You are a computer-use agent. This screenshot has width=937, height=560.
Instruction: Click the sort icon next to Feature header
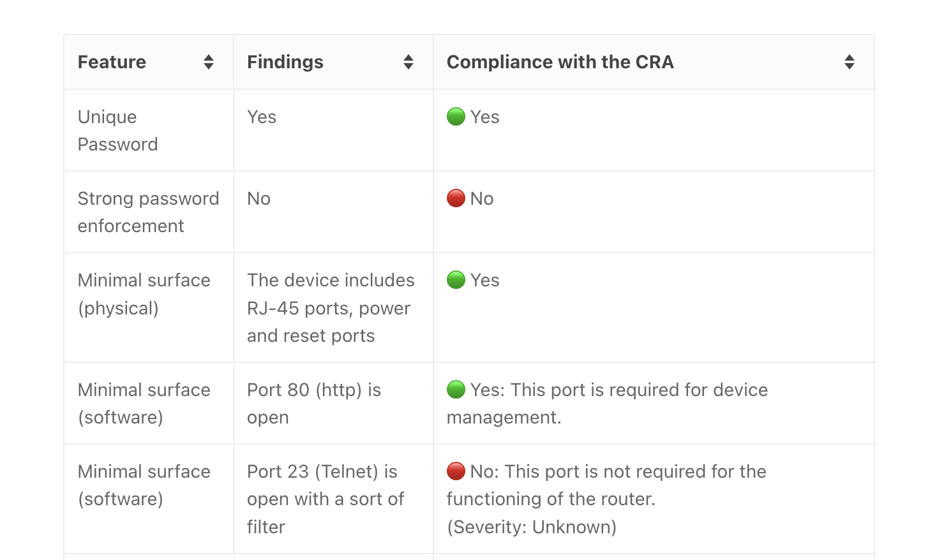(210, 61)
